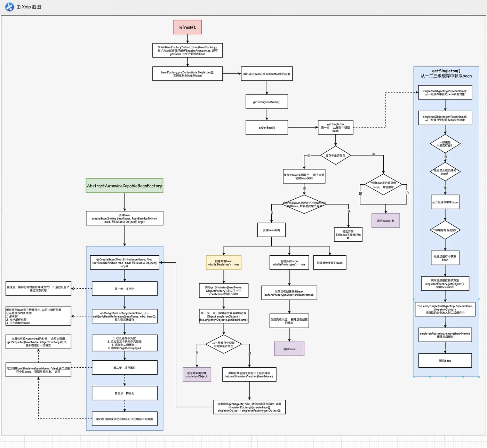Image resolution: width=487 pixels, height=448 pixels.
Task: Click the 判断当前bean是否是正在创建中的多例bean diamond
Action: click(x=304, y=204)
